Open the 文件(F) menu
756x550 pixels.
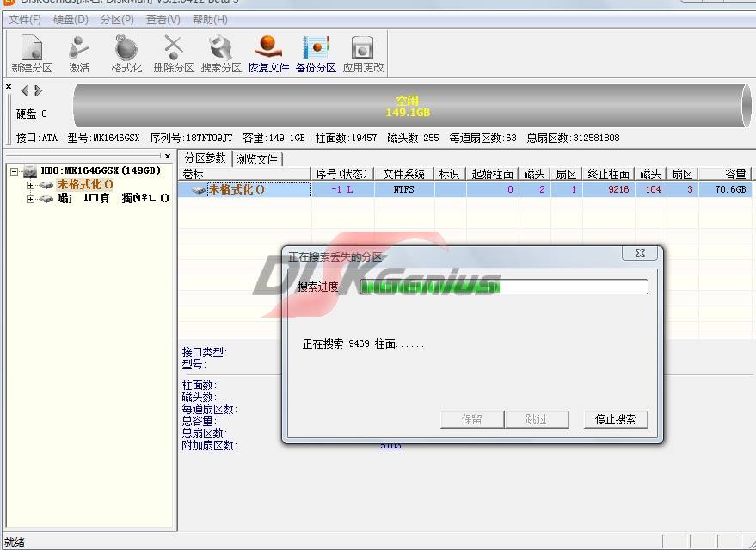click(x=25, y=20)
